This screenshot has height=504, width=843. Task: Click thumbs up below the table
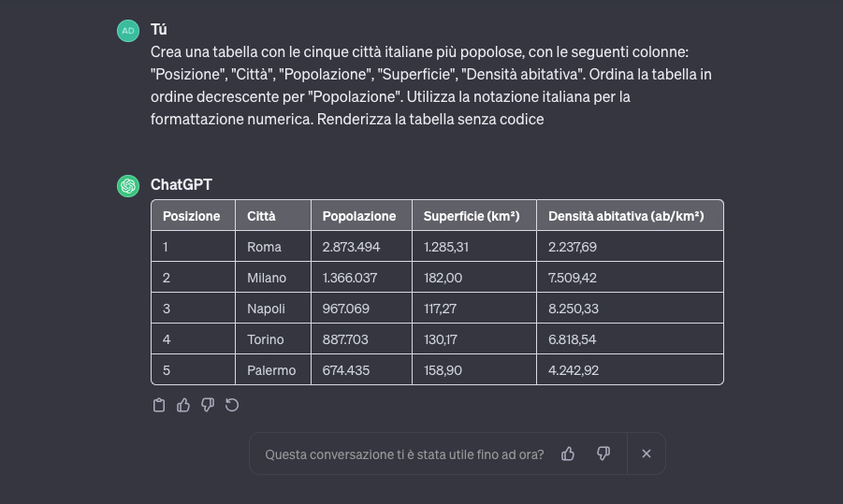point(183,405)
